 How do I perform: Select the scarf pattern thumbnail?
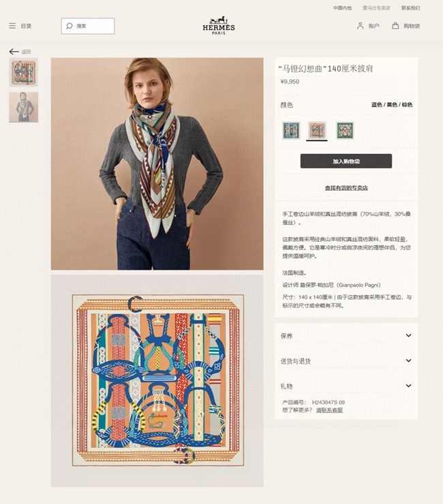[x=23, y=72]
